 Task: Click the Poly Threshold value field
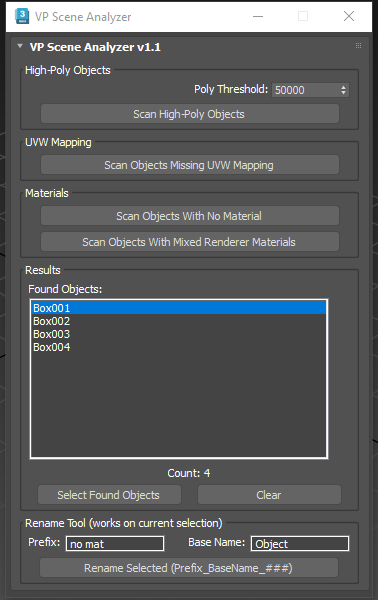305,90
